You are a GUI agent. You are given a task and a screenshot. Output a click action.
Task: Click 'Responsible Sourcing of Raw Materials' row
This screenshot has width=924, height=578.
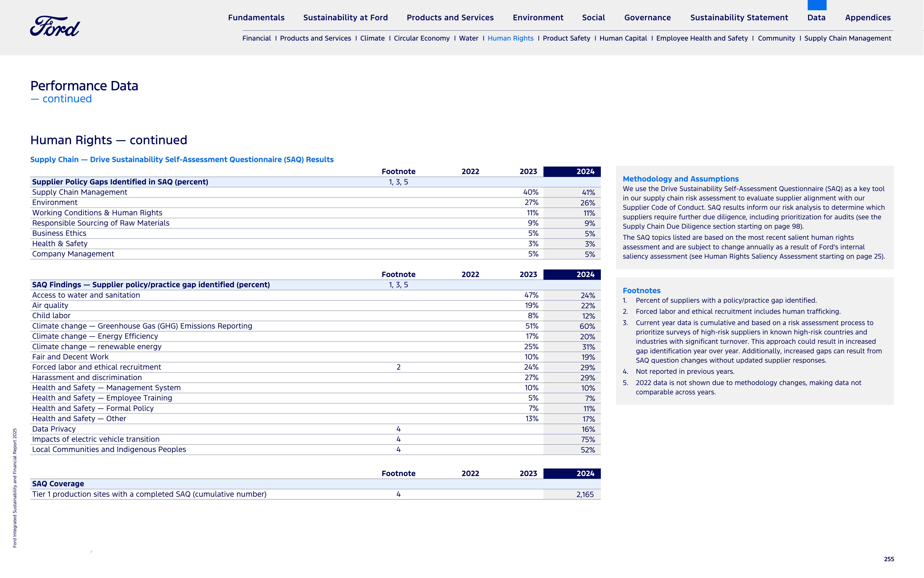pyautogui.click(x=315, y=223)
